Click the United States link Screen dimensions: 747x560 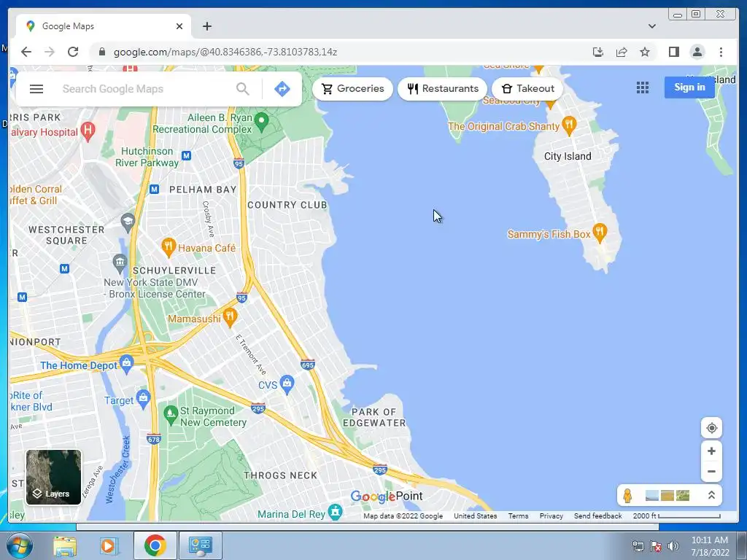[x=475, y=516]
